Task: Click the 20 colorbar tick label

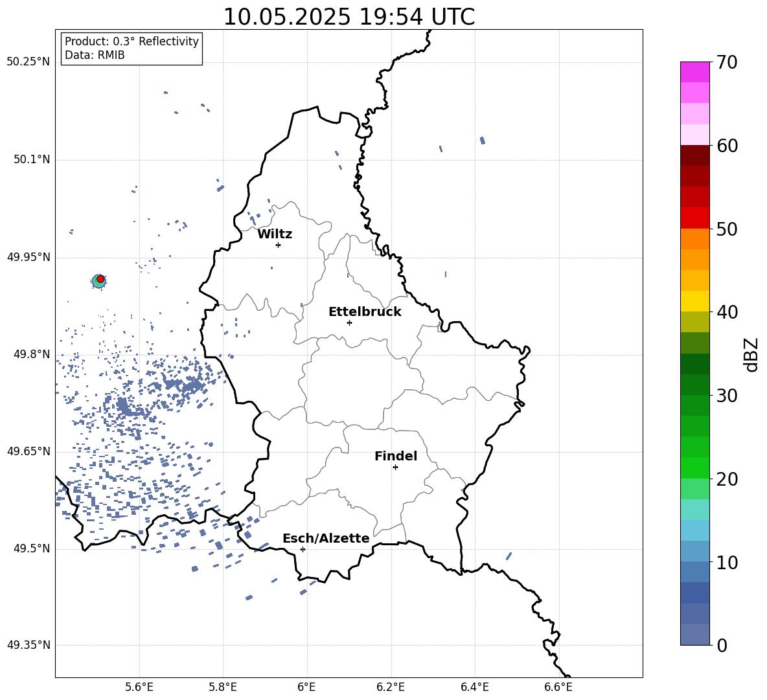Action: click(727, 479)
